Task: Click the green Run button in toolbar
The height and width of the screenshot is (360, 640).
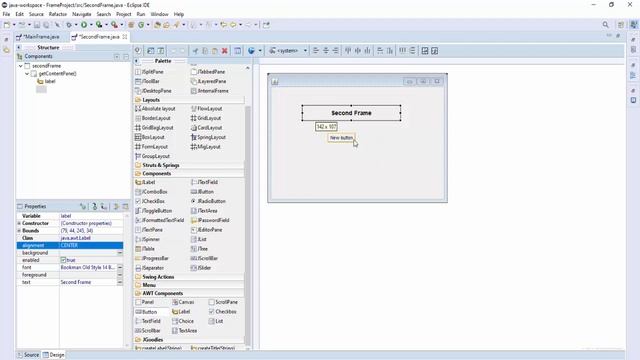Action: tap(84, 25)
